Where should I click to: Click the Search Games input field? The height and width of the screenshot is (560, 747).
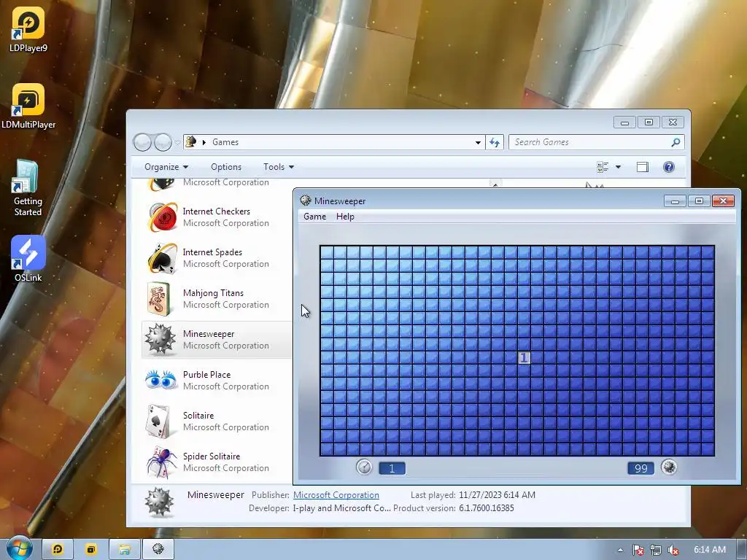(x=589, y=142)
